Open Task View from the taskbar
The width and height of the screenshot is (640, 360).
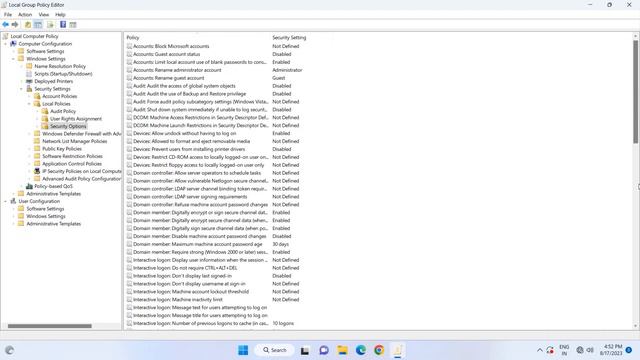tap(305, 350)
